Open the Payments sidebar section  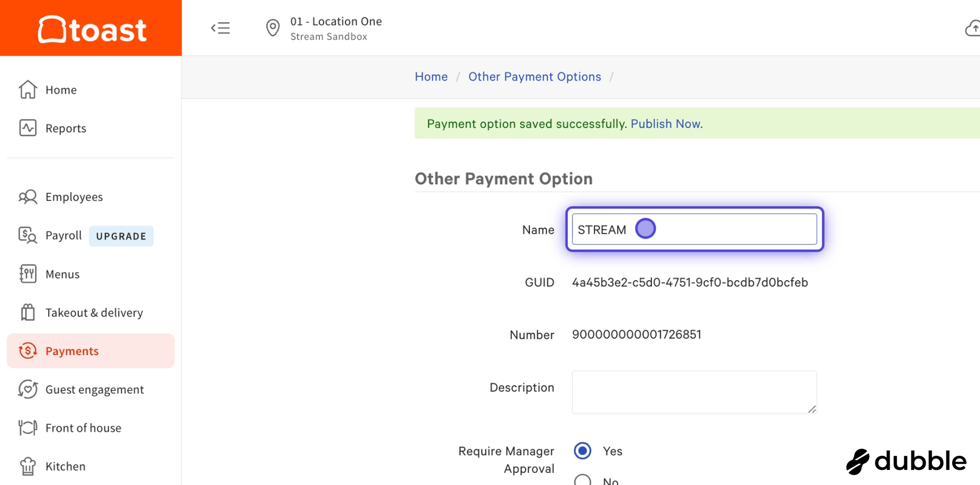click(90, 351)
